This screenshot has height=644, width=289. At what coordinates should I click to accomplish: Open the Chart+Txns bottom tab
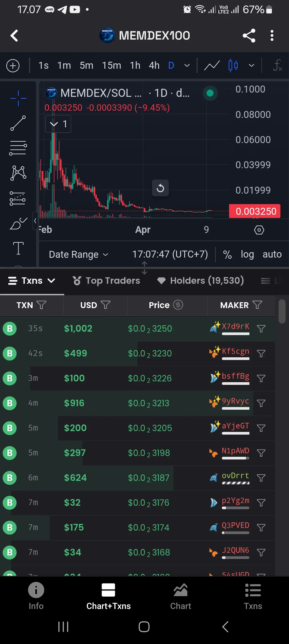tap(108, 596)
